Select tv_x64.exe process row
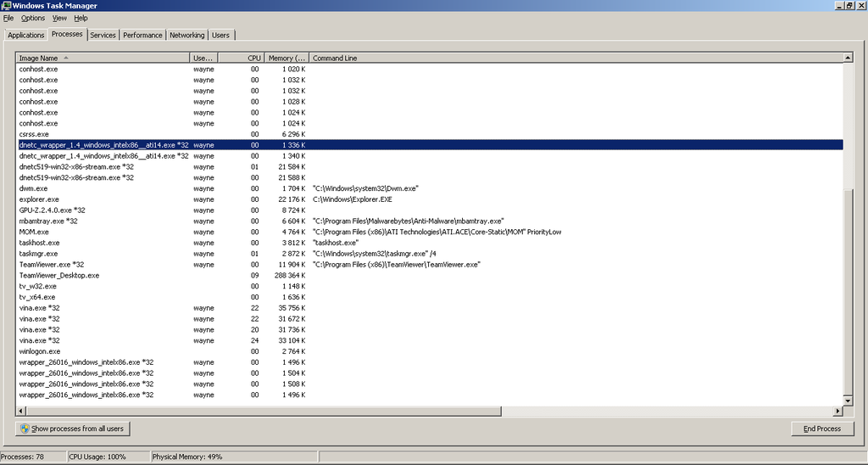The width and height of the screenshot is (868, 465). click(430, 297)
